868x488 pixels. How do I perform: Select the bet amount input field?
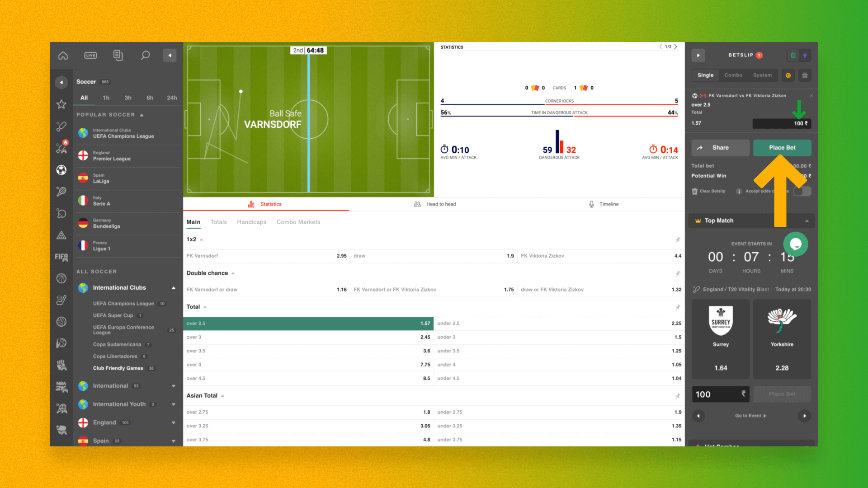(x=781, y=123)
